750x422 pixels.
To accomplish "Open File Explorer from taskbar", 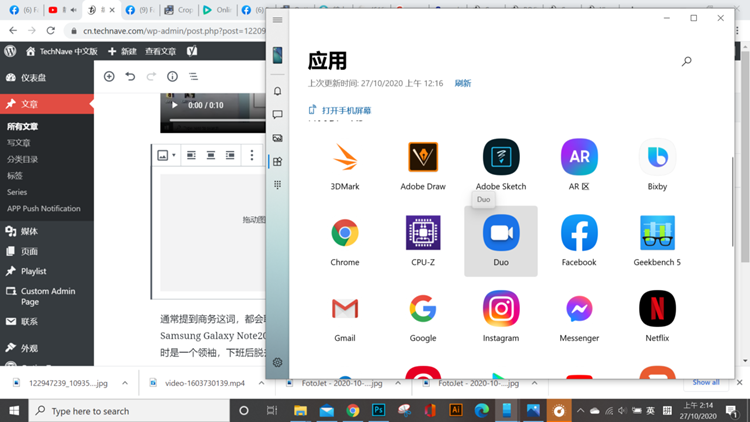I will (300, 411).
